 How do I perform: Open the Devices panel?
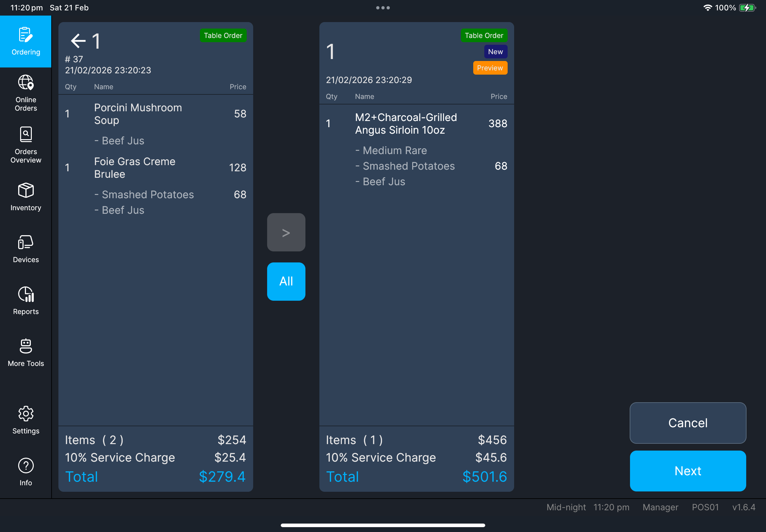[25, 248]
